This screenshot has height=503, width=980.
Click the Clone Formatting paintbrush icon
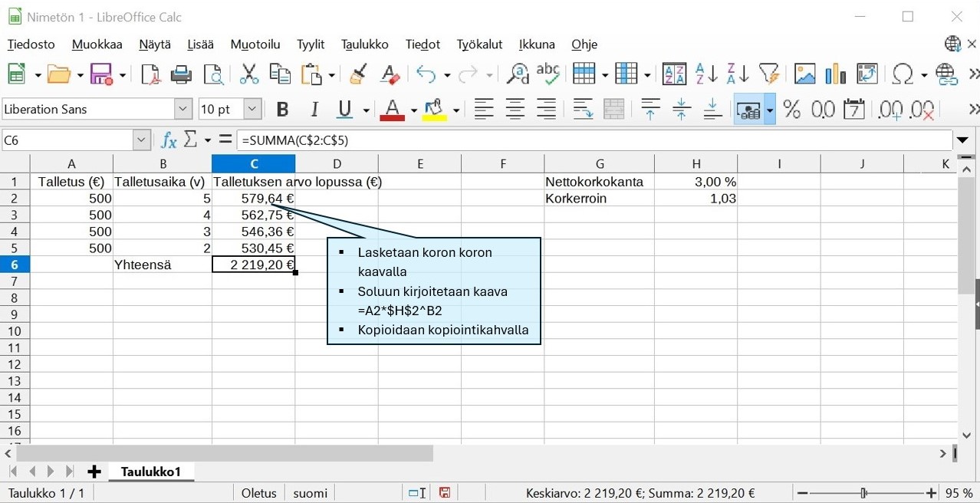(357, 74)
